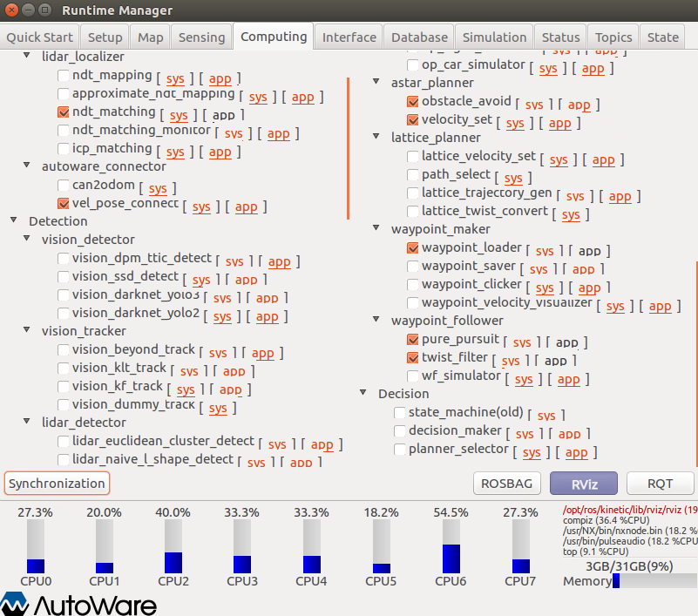Viewport: 698px width, 616px height.
Task: Click the CPU2 usage bar
Action: (x=173, y=546)
